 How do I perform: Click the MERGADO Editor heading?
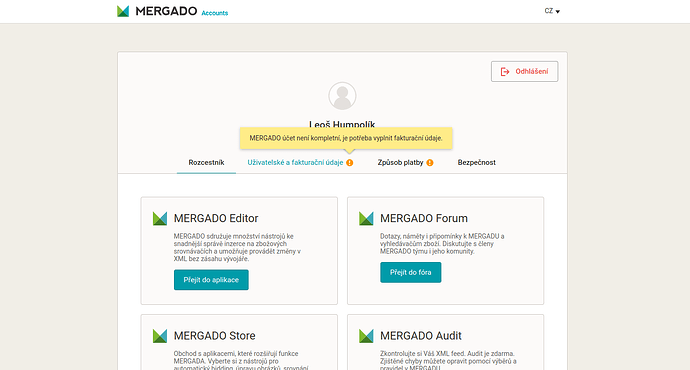click(216, 218)
